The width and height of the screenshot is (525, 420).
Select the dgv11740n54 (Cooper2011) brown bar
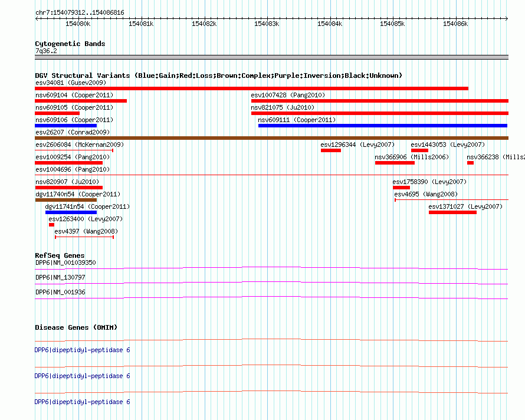click(x=66, y=200)
